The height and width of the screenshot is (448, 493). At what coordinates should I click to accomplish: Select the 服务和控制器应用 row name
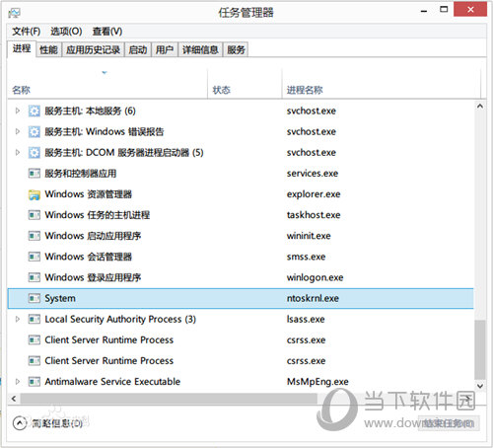coord(81,174)
